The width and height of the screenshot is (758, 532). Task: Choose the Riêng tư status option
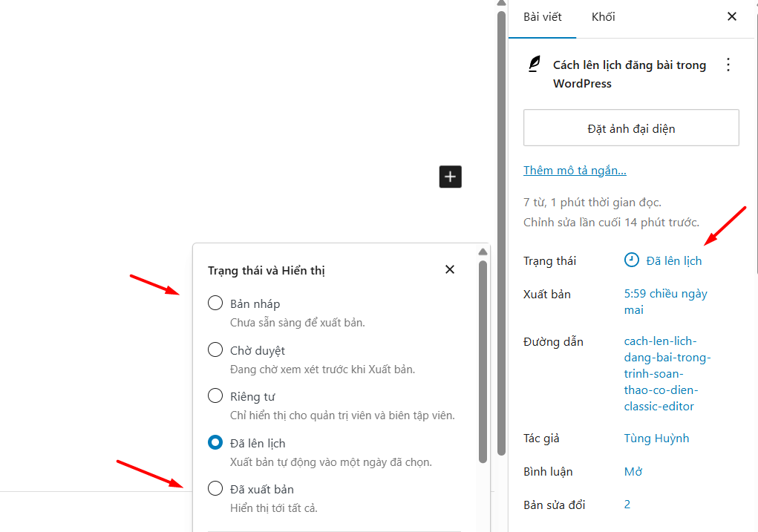pos(215,395)
